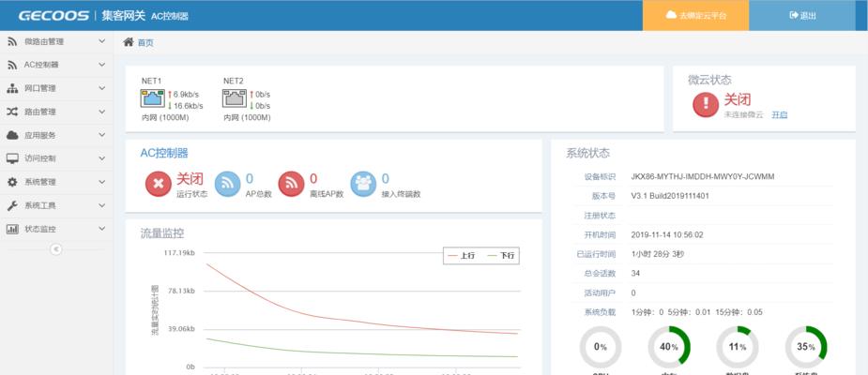Viewport: 868px width, 375px height.
Task: Click the 访问控制 monitor icon
Action: (x=12, y=158)
